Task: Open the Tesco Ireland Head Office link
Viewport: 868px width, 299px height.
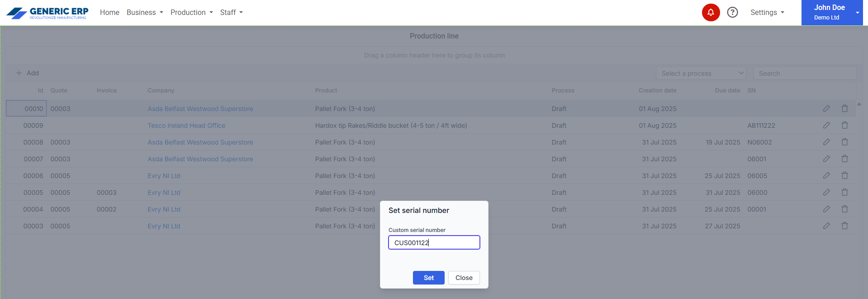Action: (x=186, y=125)
